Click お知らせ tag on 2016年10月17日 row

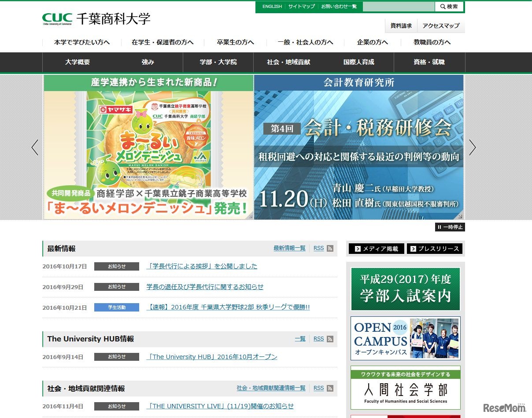[117, 266]
